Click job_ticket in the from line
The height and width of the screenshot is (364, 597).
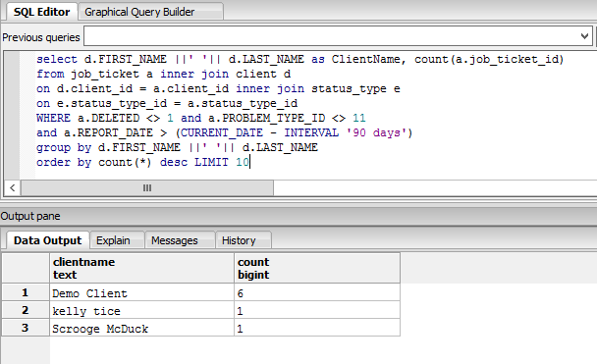click(x=105, y=75)
